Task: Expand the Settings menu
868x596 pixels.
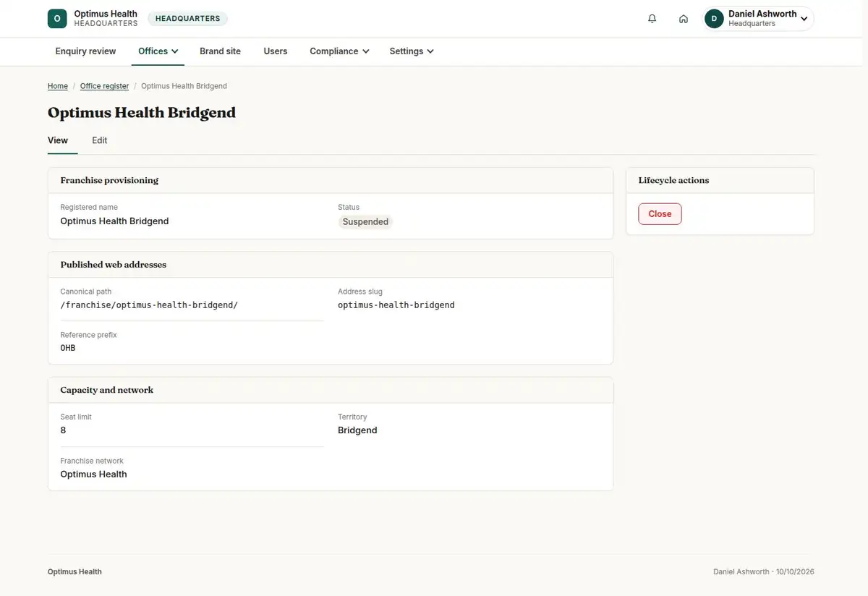Action: click(412, 51)
